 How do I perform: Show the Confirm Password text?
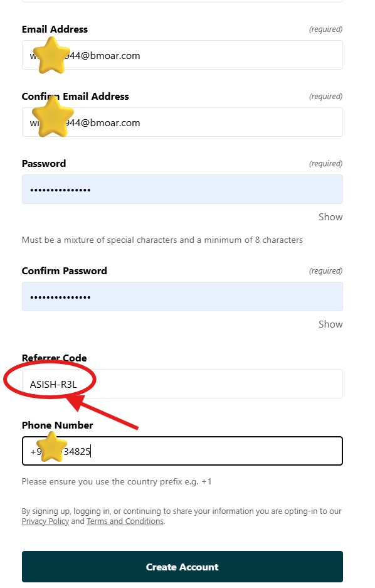(331, 324)
